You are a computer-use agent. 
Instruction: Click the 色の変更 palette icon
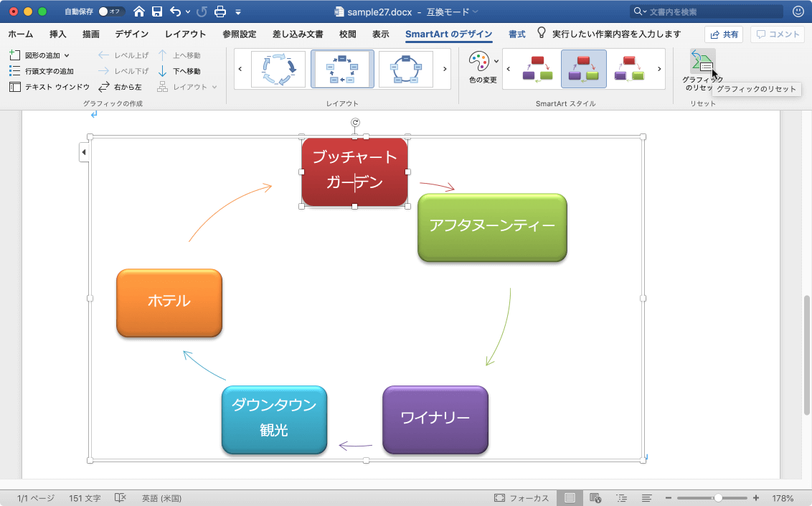pos(478,62)
